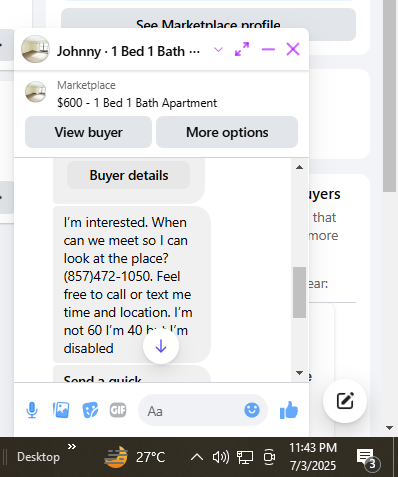Click chat scrollbar up arrow
398x477 pixels.
click(x=299, y=167)
